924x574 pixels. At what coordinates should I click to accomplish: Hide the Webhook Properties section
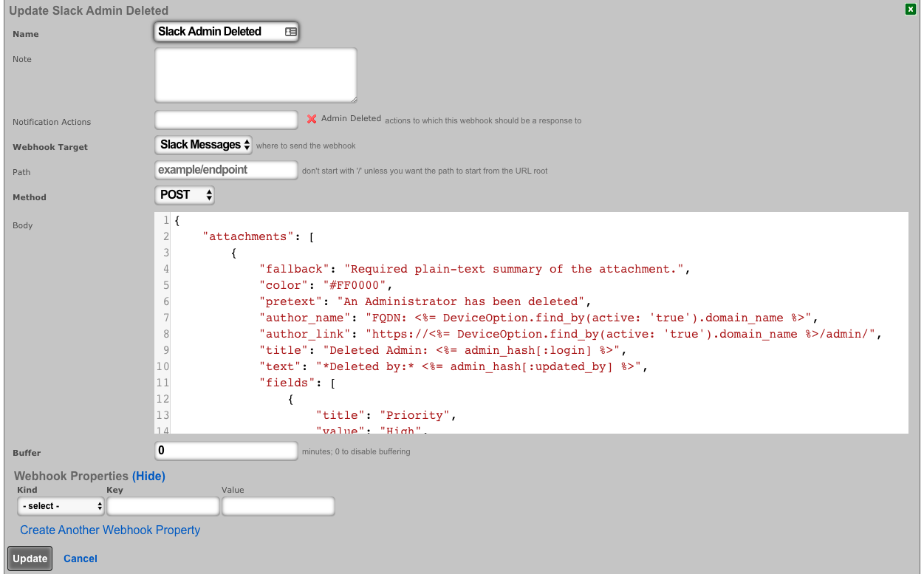pyautogui.click(x=148, y=476)
